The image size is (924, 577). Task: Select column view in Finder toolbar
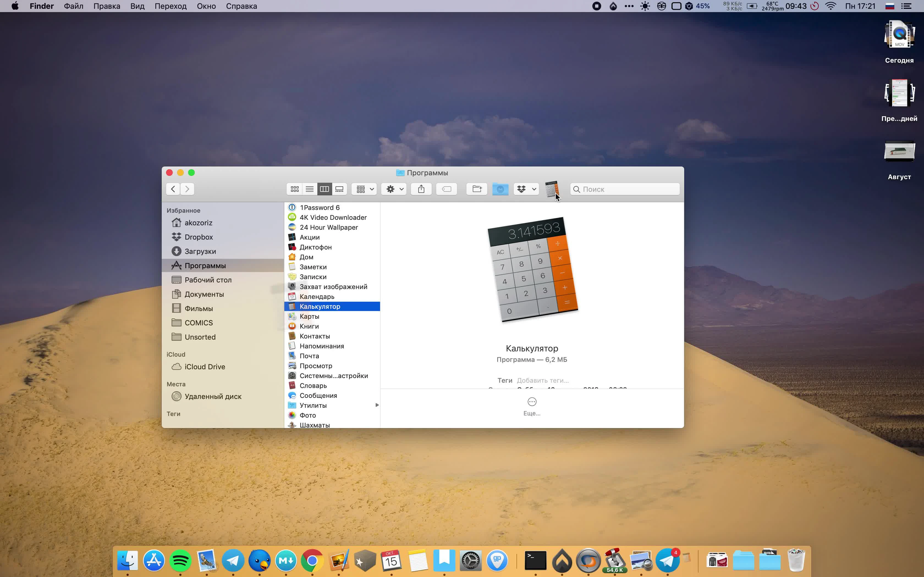coord(324,189)
